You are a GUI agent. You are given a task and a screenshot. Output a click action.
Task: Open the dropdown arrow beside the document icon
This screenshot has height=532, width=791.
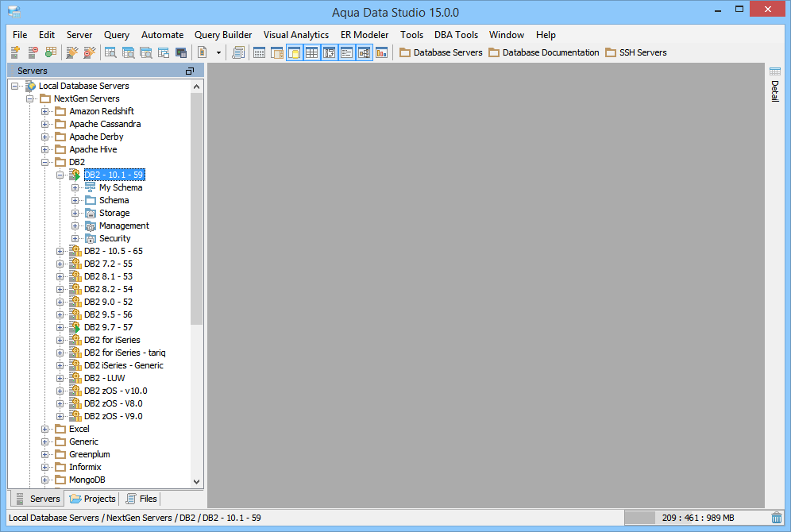218,52
